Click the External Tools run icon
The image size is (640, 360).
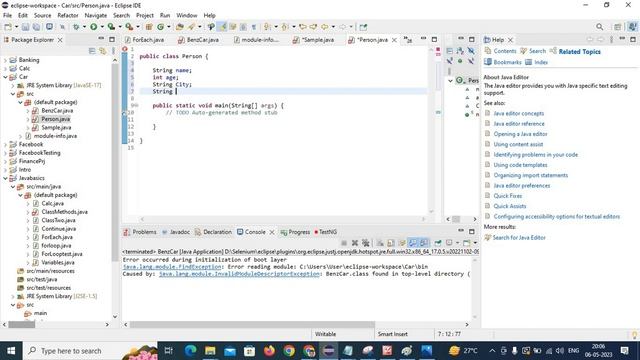[x=129, y=27]
